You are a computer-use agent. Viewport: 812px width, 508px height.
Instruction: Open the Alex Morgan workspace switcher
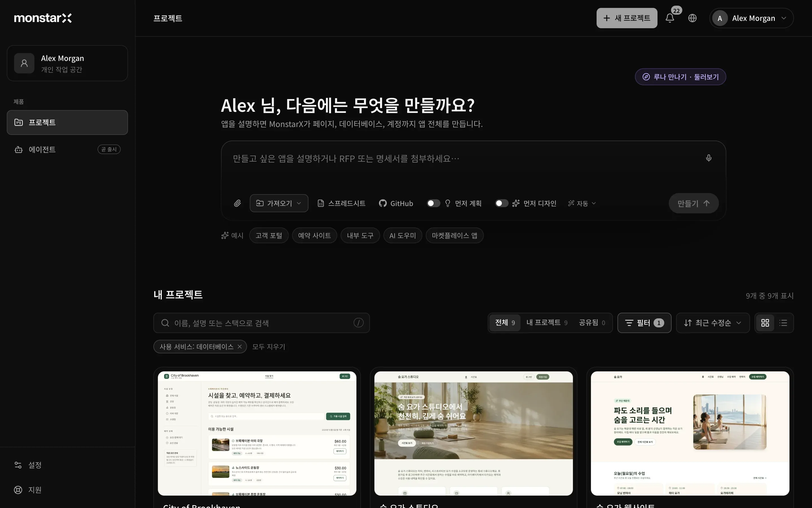[x=67, y=63]
